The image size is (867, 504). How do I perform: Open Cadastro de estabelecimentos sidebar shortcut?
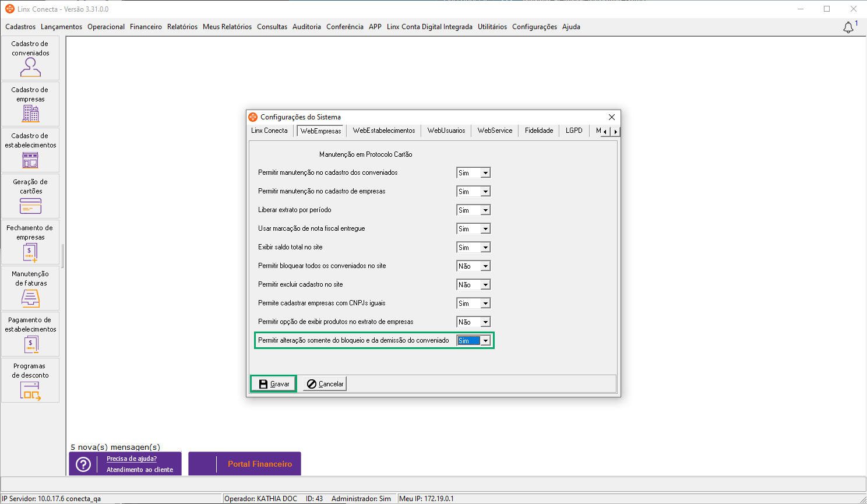(x=30, y=150)
